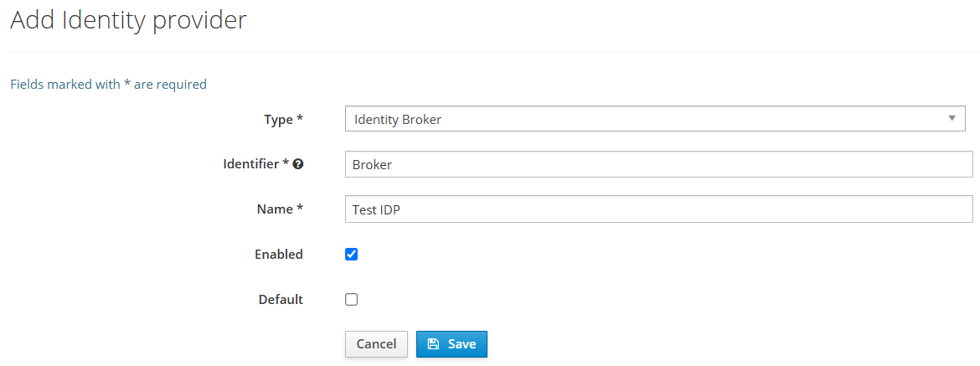Click the Add Identity provider heading

pos(128,20)
